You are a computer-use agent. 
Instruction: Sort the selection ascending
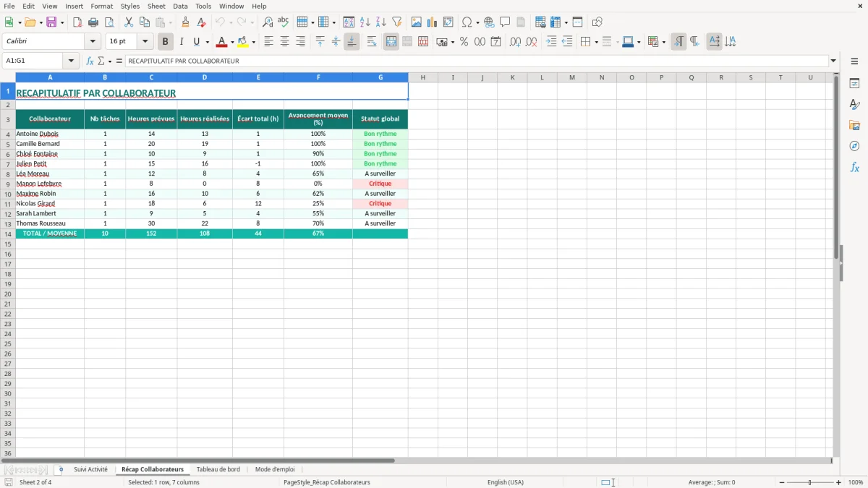point(365,22)
